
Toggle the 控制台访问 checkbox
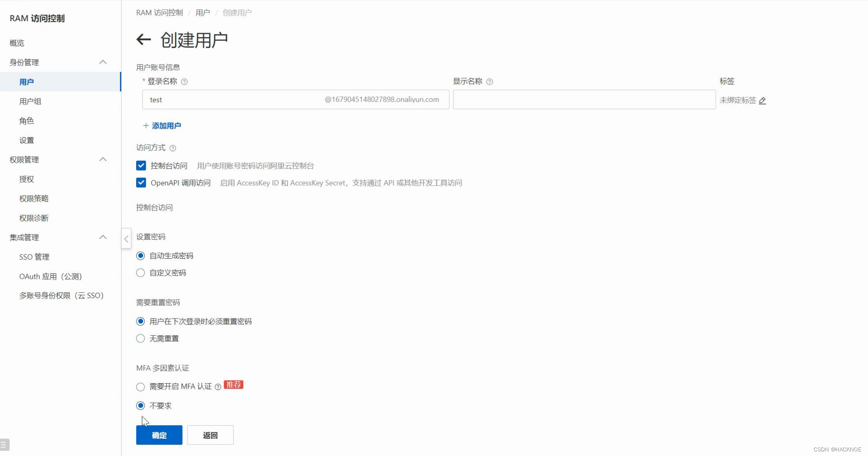click(141, 166)
